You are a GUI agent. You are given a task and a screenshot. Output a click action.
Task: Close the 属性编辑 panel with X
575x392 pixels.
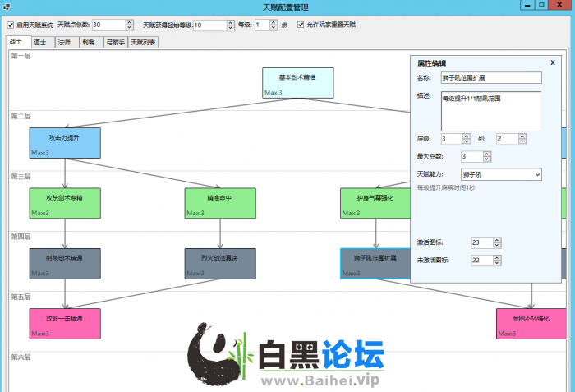pyautogui.click(x=552, y=62)
